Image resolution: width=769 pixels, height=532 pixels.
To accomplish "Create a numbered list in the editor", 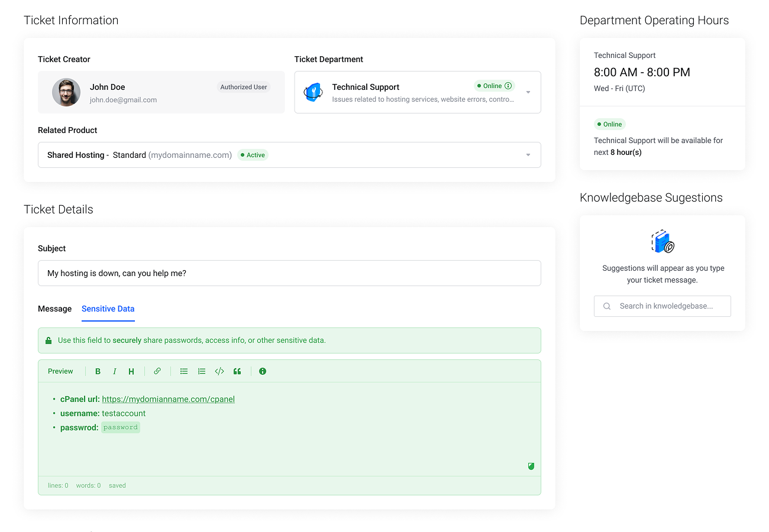I will pos(202,371).
